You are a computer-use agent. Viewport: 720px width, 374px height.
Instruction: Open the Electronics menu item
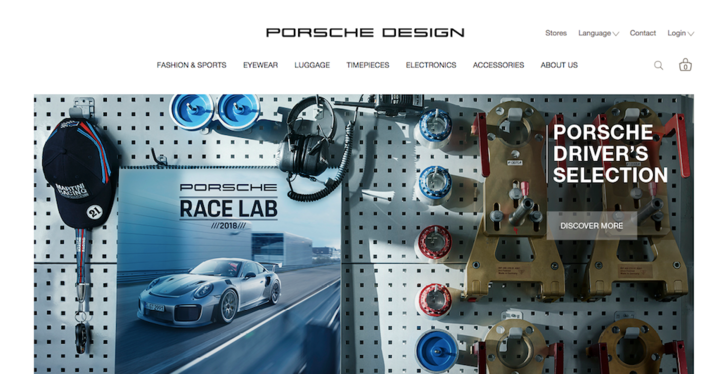(431, 65)
